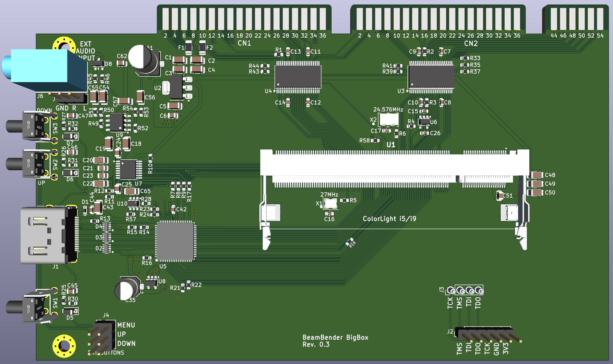Viewport: 613px width, 364px height.
Task: Select the 27MHz oscillator X1
Action: pyautogui.click(x=331, y=203)
